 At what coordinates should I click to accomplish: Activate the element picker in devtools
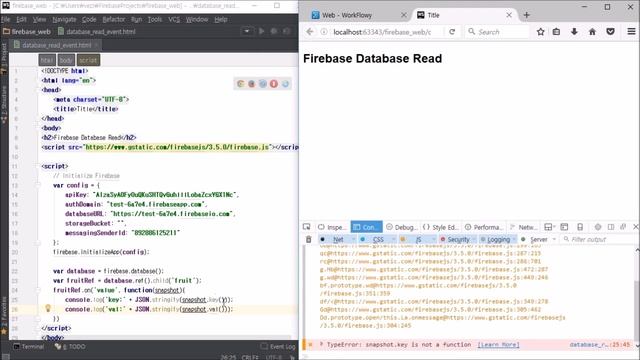click(307, 227)
